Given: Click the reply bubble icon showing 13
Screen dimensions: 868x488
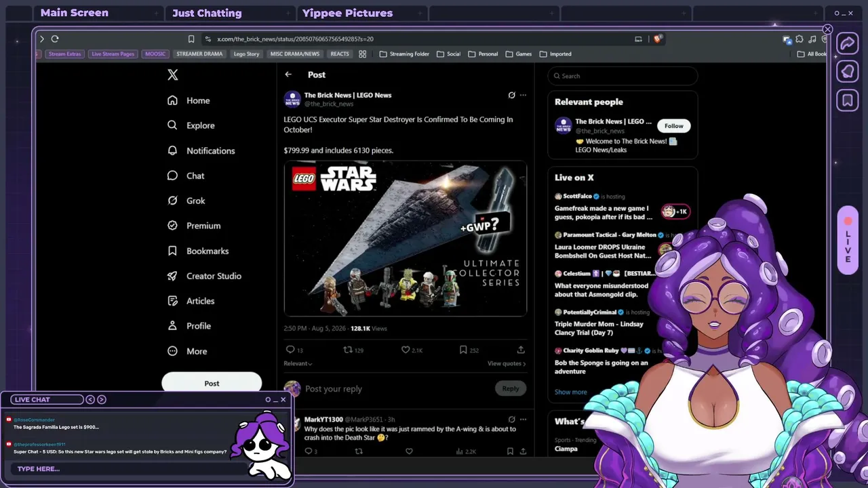Looking at the screenshot, I should point(290,350).
